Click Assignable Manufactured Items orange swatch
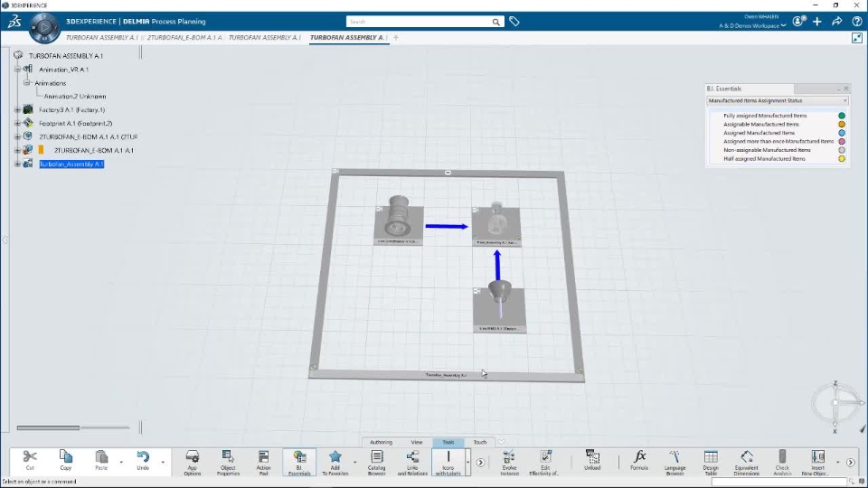 coord(842,125)
